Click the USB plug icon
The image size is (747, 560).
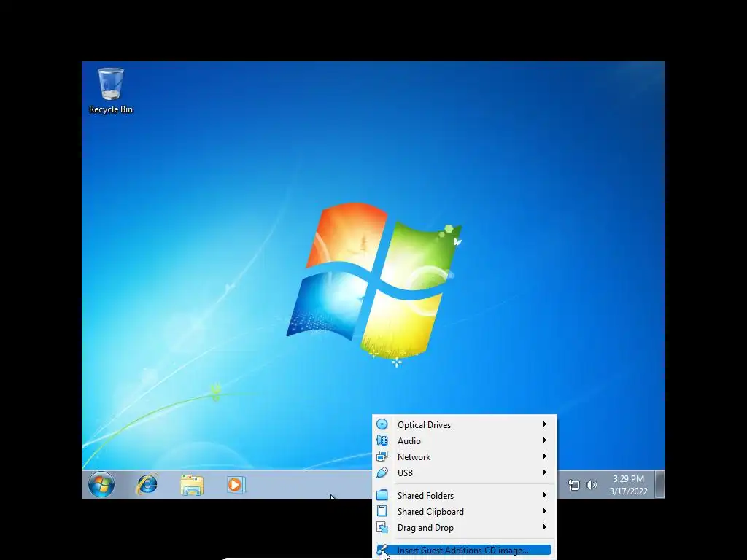coord(382,472)
